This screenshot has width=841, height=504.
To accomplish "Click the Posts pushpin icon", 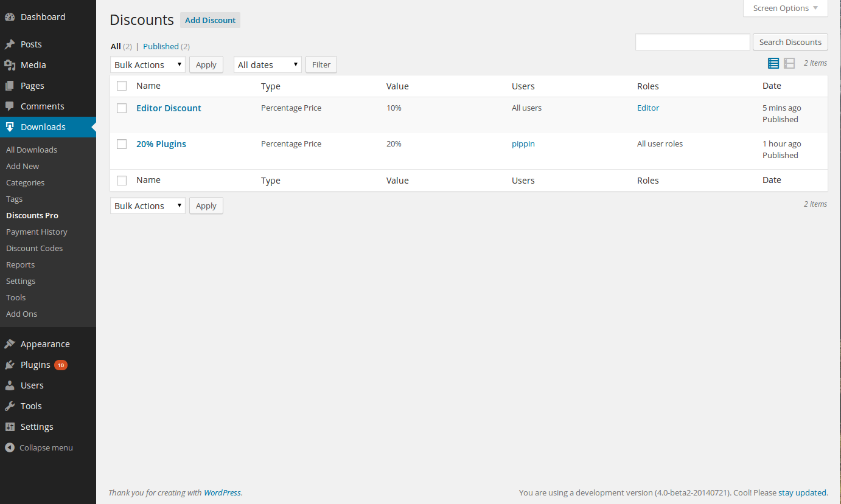I will 10,44.
